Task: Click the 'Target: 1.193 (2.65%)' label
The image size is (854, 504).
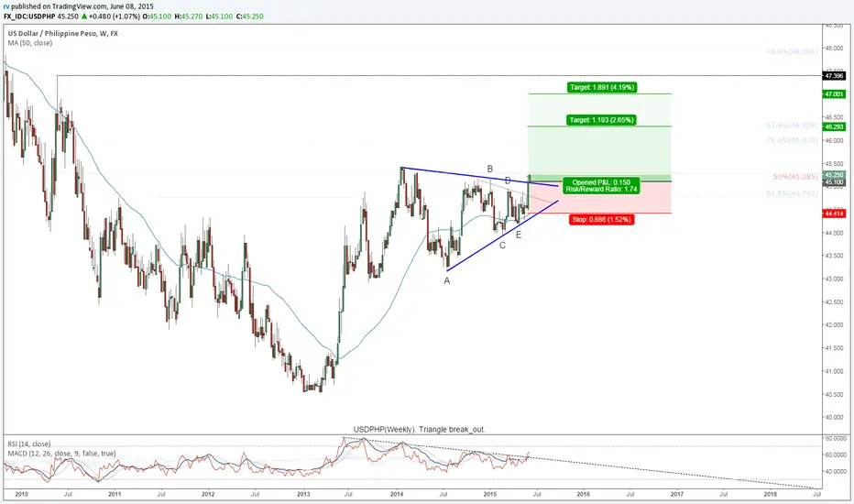Action: (x=602, y=120)
